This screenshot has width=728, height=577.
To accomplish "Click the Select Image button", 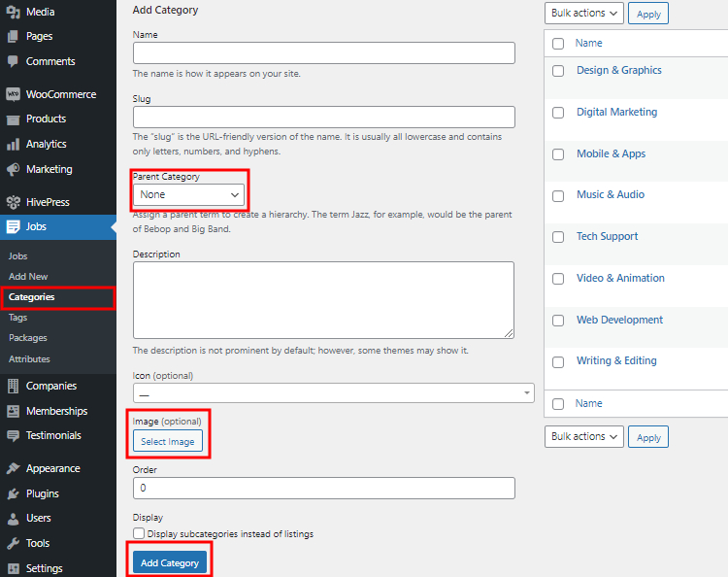I will [168, 441].
